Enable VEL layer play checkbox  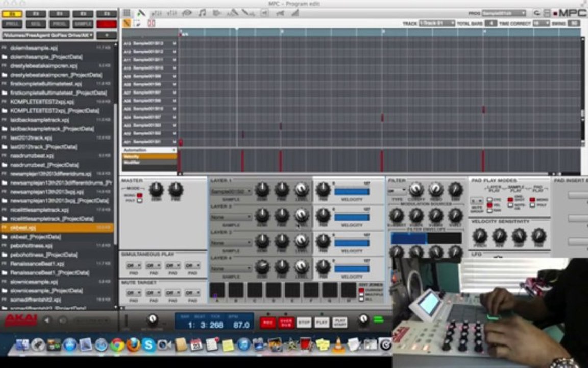489,205
